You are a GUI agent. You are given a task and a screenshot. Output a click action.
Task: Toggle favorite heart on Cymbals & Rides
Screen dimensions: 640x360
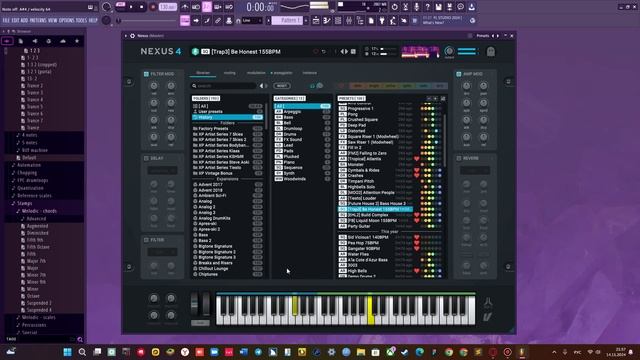coord(416,170)
